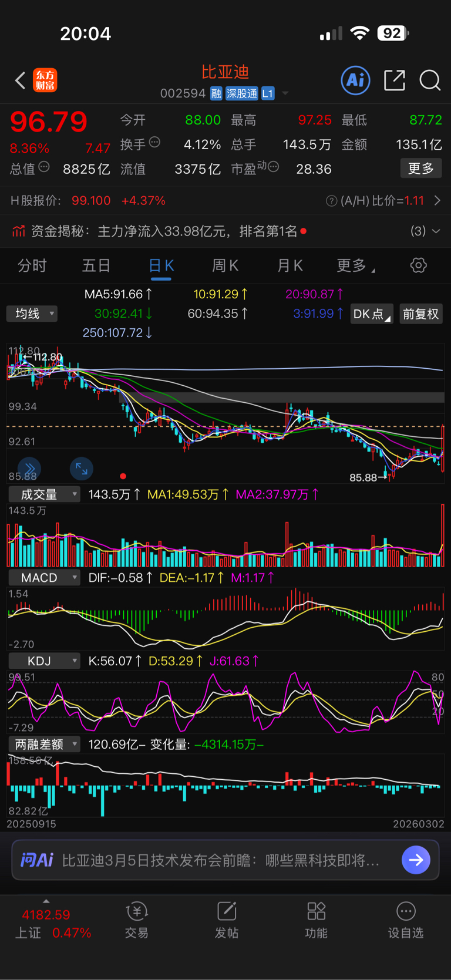451x980 pixels.
Task: Open the 发帖 post icon
Action: (227, 912)
